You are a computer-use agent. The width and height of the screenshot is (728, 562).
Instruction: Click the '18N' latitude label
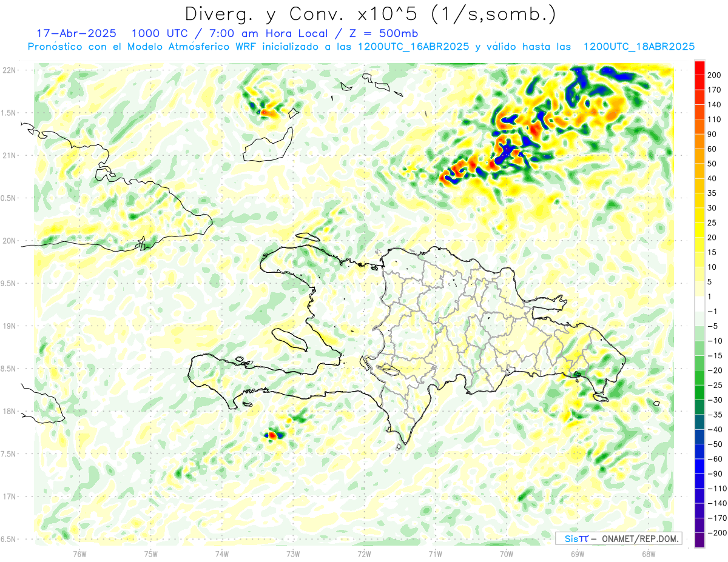coord(8,412)
